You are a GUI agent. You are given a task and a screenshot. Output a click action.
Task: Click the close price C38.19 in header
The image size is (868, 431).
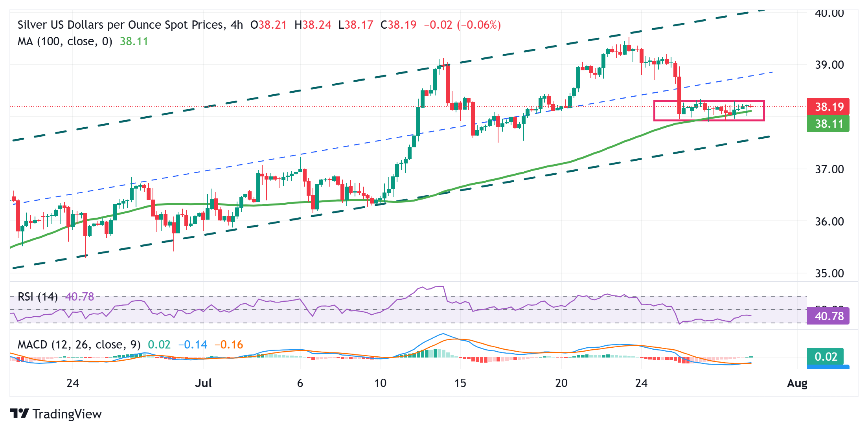[398, 25]
